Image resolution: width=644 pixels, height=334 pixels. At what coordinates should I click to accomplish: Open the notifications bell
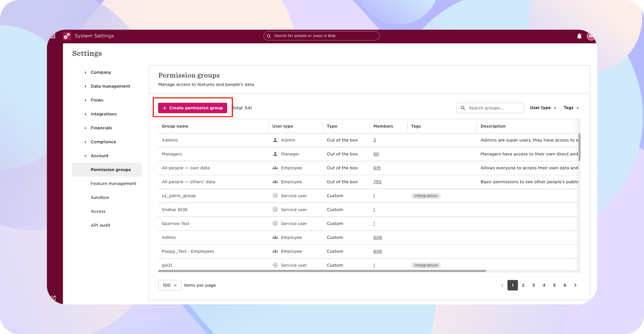579,36
